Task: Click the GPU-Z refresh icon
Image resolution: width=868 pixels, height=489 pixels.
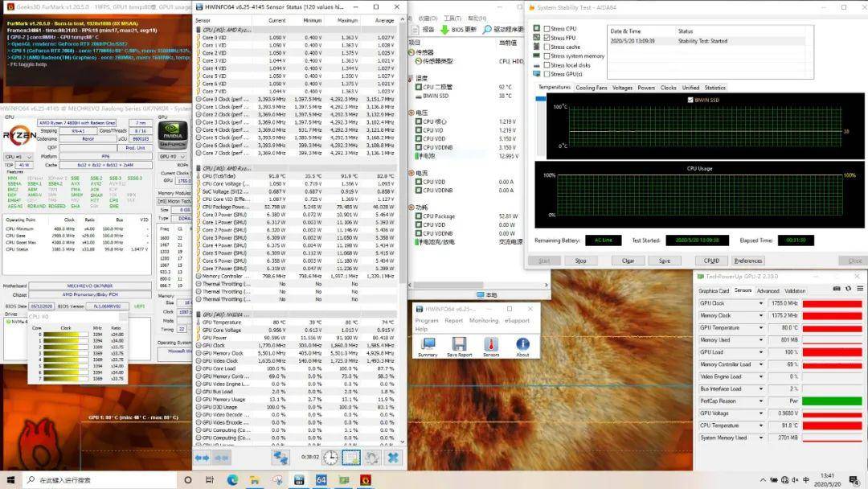Action: point(848,289)
